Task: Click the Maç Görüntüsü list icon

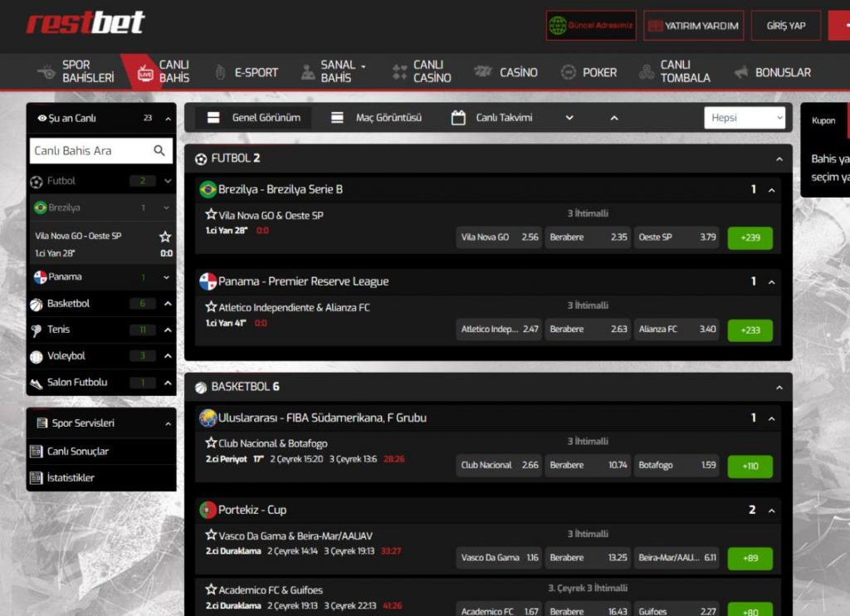Action: pos(337,117)
